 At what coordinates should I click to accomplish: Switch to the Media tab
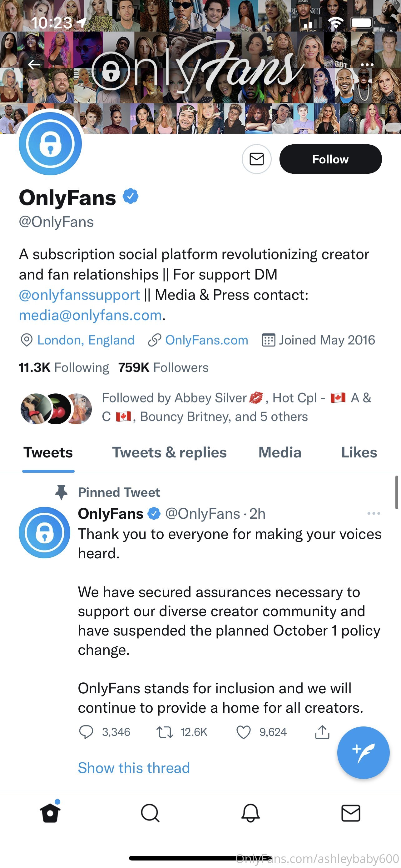tap(280, 452)
